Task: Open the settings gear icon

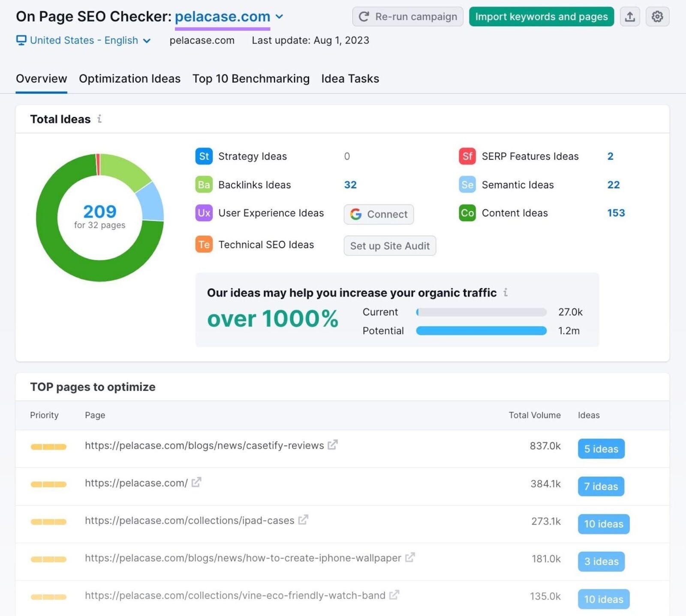Action: click(x=657, y=17)
